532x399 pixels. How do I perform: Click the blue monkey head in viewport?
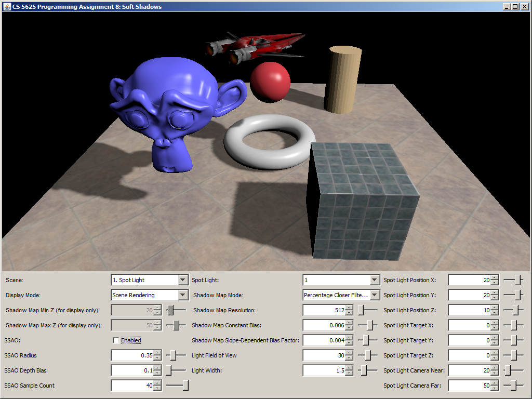click(166, 109)
